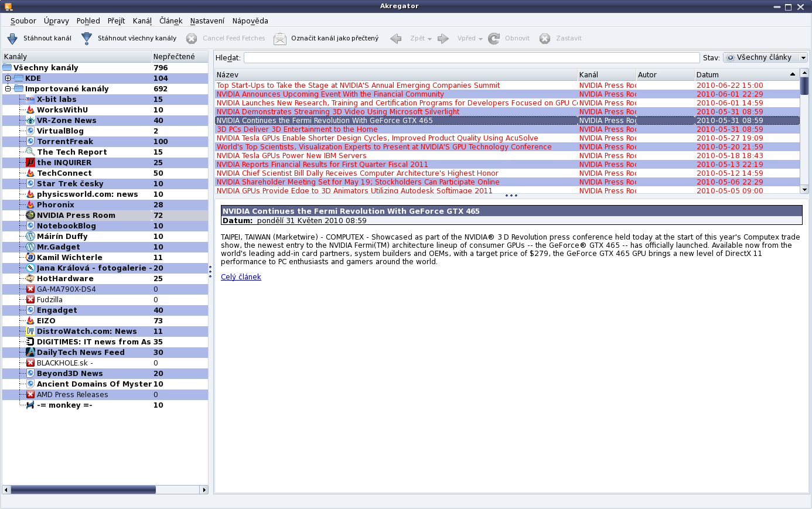Open the Zpět history dropdown arrow

429,39
